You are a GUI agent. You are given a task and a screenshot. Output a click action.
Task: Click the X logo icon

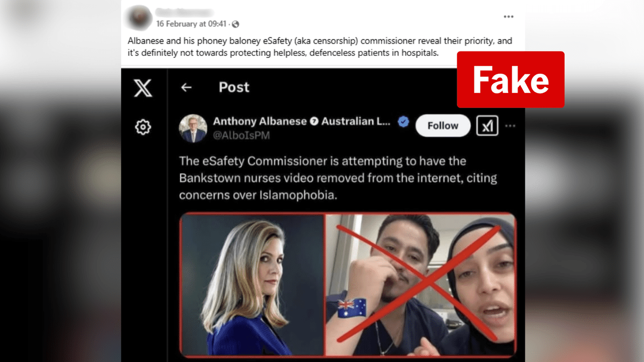pyautogui.click(x=143, y=88)
